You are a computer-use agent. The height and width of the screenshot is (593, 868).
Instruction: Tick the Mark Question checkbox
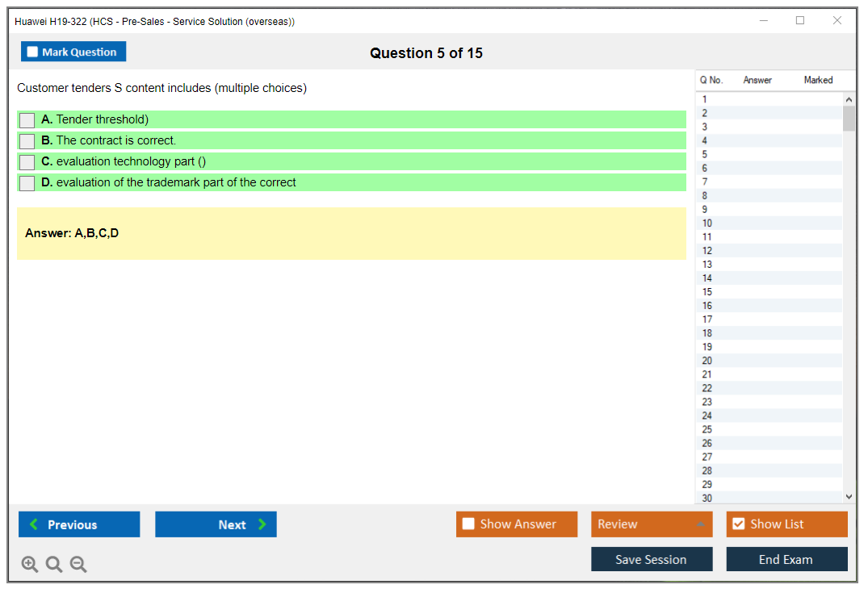pyautogui.click(x=33, y=52)
